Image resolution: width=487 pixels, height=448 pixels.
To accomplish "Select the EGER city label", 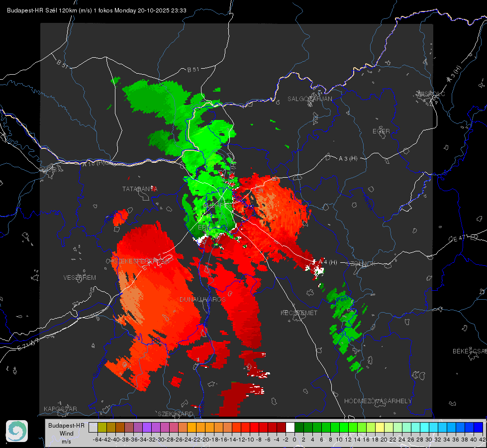I will (381, 131).
